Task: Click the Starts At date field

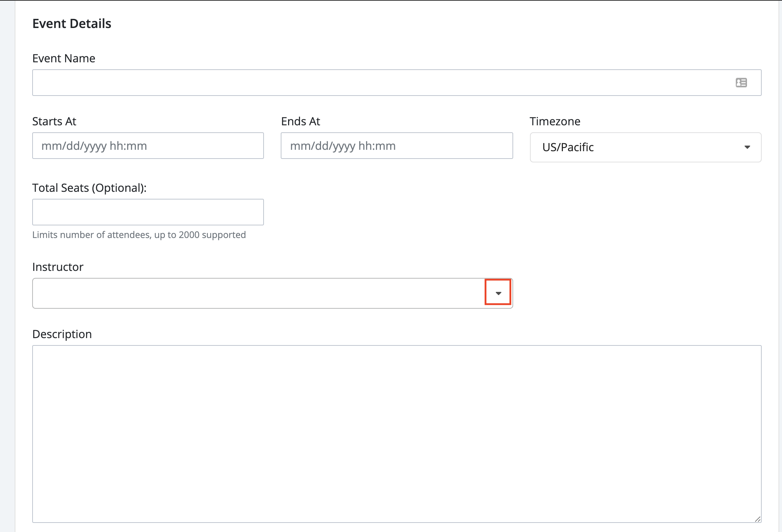Action: click(x=148, y=146)
